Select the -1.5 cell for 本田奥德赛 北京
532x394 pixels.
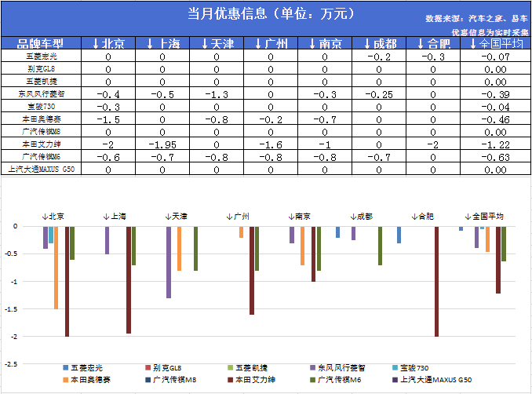(x=108, y=119)
